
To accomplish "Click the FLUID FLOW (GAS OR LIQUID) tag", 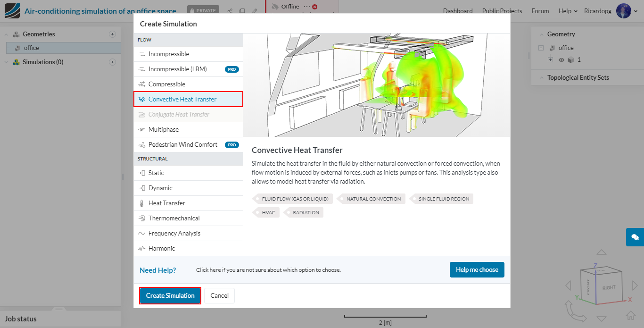I will (293, 199).
